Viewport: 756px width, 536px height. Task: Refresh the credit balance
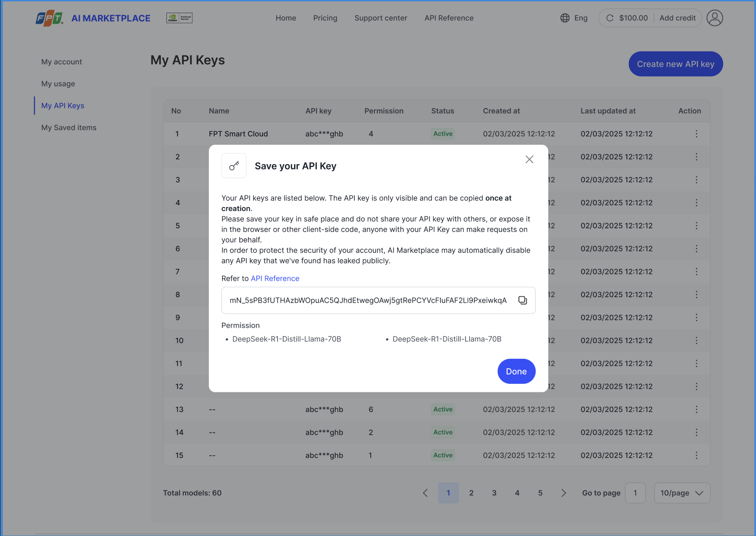610,18
